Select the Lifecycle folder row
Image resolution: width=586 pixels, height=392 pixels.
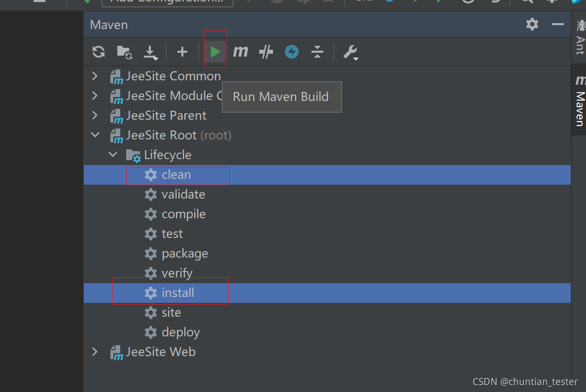coord(327,155)
